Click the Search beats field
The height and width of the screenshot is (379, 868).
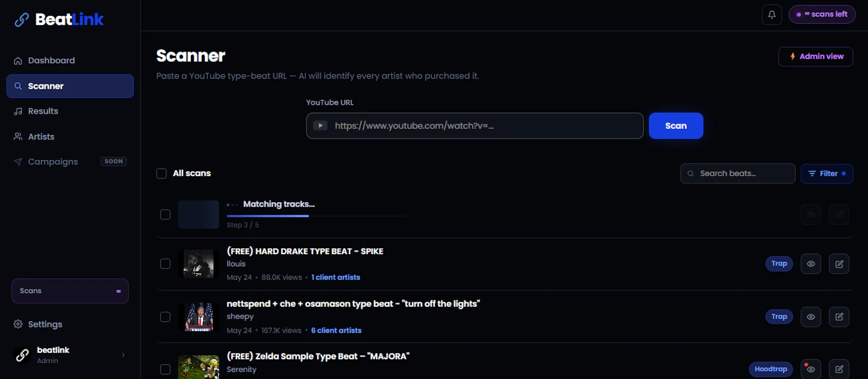738,174
